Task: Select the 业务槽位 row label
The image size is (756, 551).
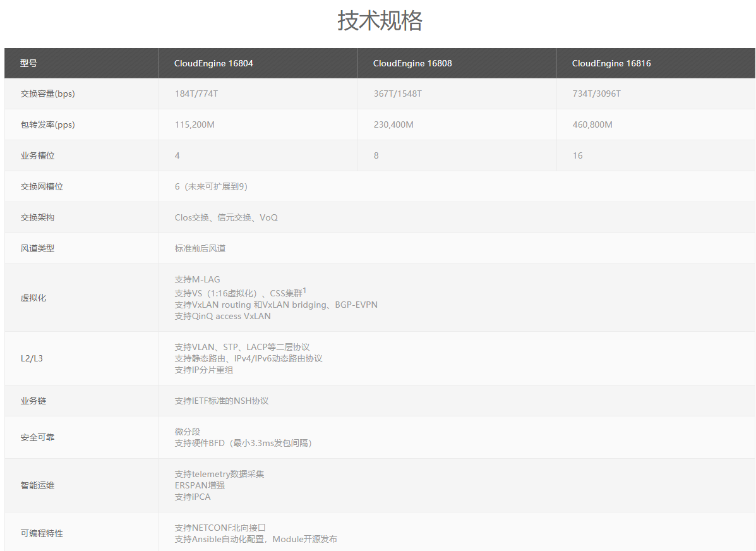Action: point(38,155)
